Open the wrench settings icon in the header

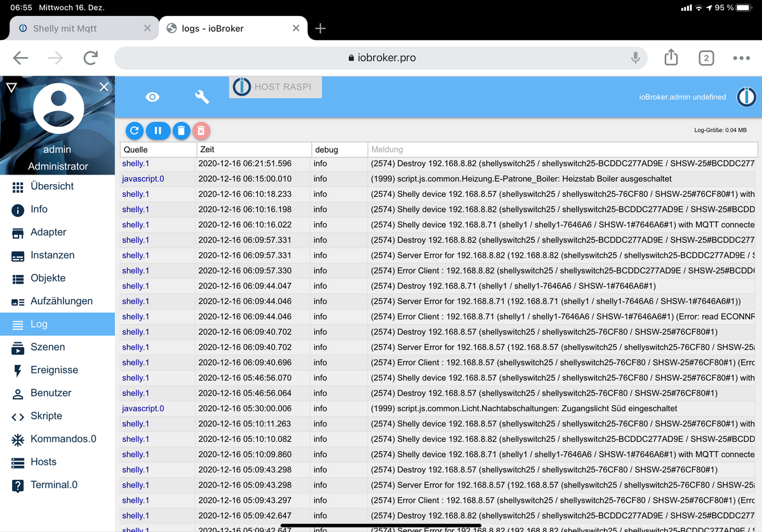[x=202, y=96]
